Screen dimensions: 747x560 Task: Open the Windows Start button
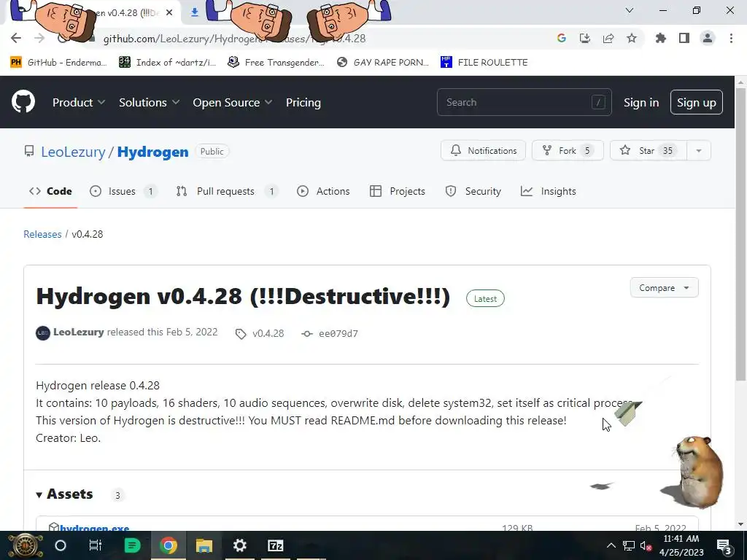26,545
